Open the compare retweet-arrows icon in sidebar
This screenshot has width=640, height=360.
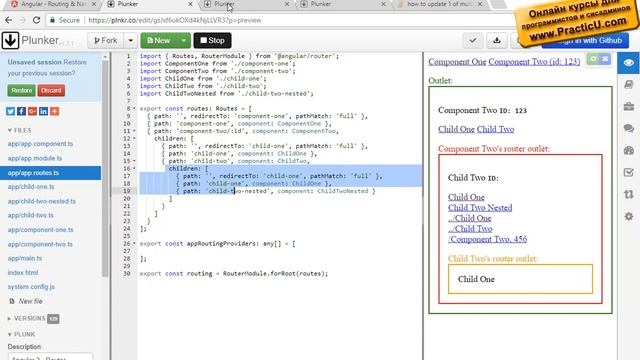point(629,194)
